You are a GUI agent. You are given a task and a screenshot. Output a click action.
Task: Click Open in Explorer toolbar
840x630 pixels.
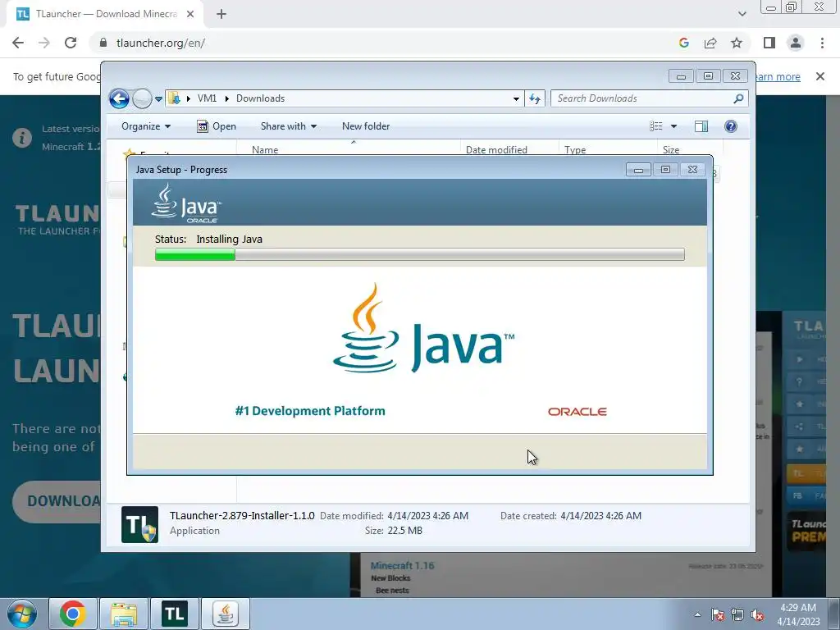pos(217,126)
